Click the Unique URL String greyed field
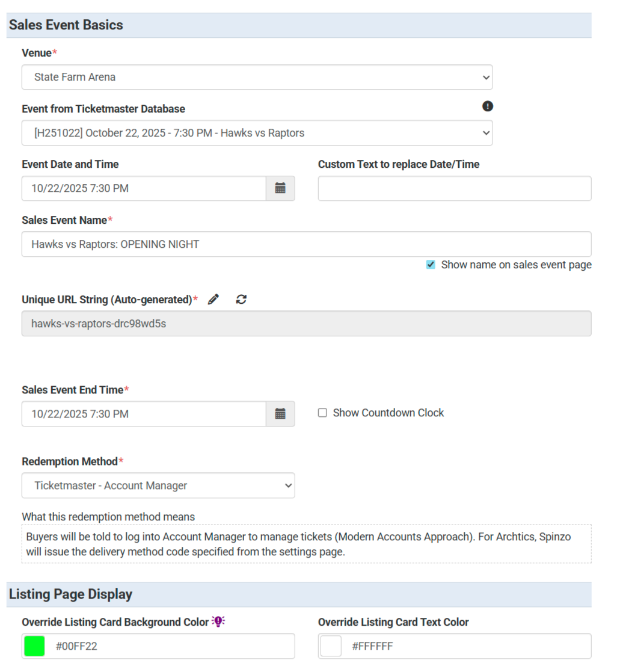The width and height of the screenshot is (617, 672). click(x=306, y=324)
